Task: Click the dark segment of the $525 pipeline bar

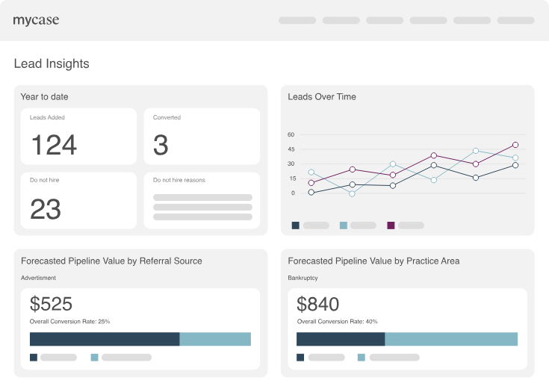Action: (x=105, y=339)
